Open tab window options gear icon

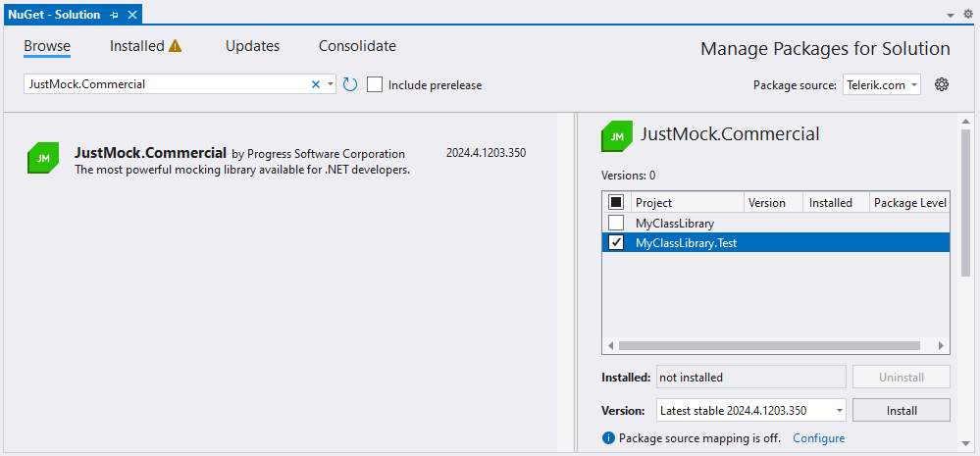pyautogui.click(x=967, y=15)
